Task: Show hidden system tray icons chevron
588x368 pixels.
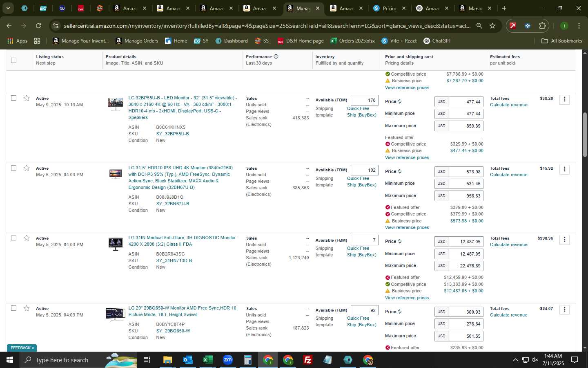Action: pos(515,360)
